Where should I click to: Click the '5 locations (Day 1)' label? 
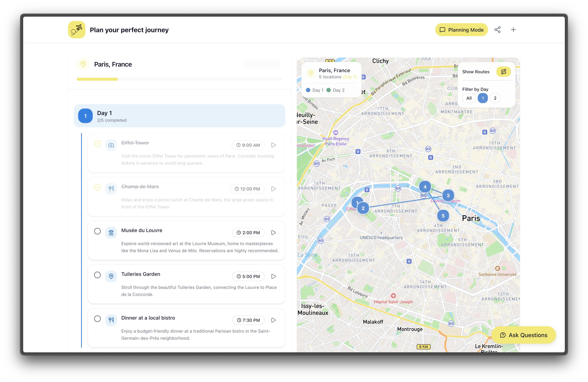coord(338,77)
